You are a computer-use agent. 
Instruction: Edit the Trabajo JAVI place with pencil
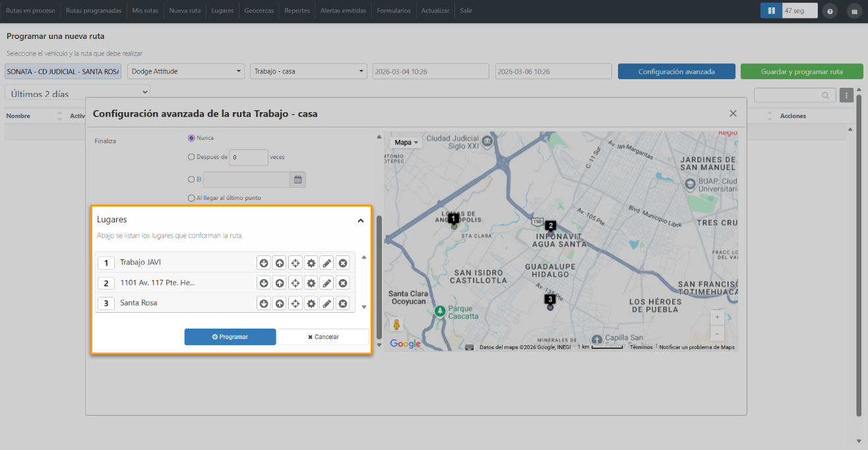327,263
